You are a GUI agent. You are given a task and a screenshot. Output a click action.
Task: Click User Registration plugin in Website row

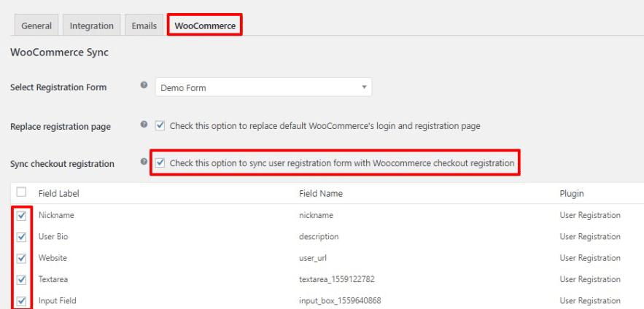click(590, 258)
